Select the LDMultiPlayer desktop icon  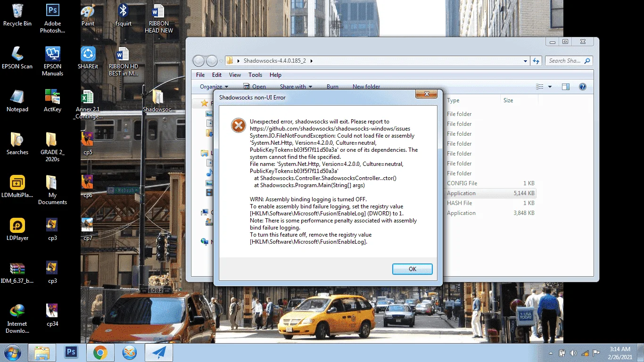17,187
